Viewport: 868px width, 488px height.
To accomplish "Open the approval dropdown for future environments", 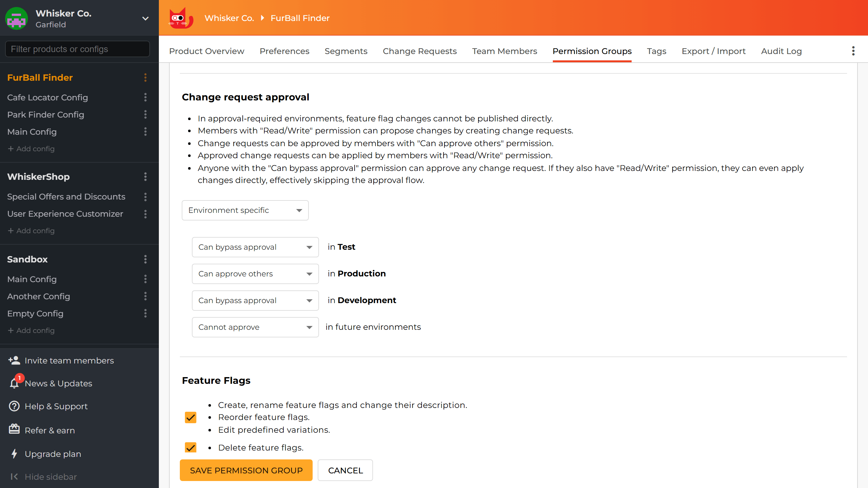I will (255, 327).
